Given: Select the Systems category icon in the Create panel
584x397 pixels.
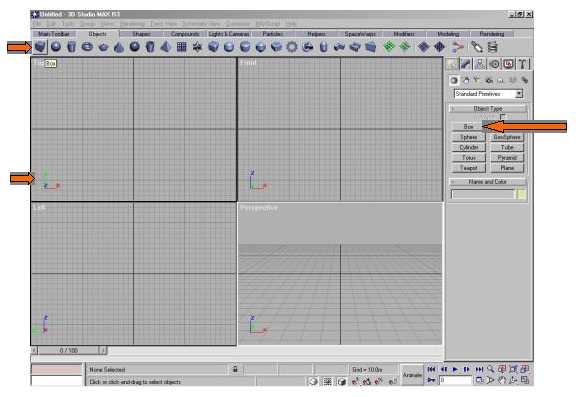Looking at the screenshot, I should [x=525, y=80].
